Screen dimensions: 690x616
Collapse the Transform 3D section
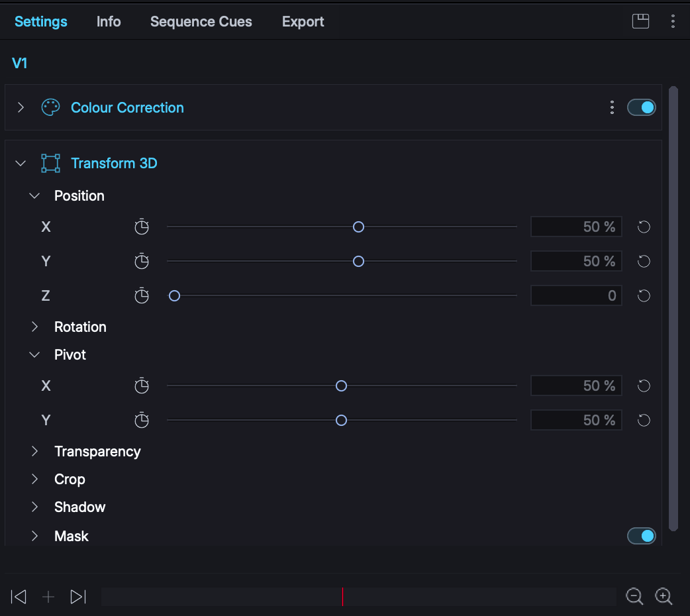21,164
